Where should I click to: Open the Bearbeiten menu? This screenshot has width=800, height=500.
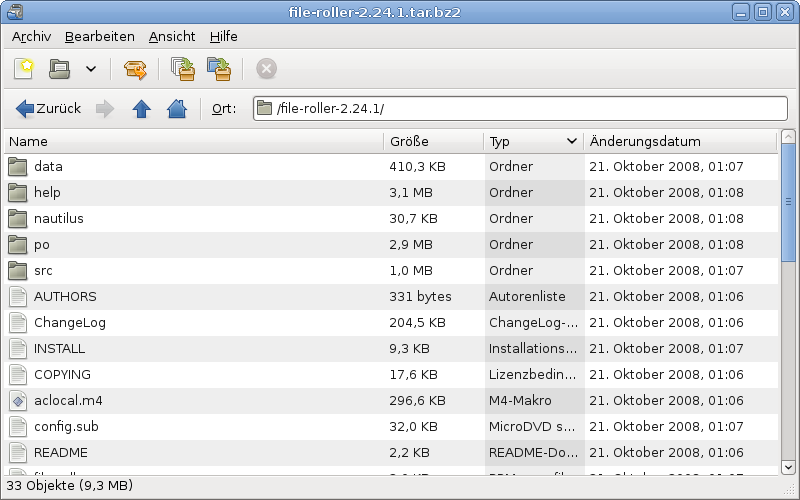tap(100, 36)
